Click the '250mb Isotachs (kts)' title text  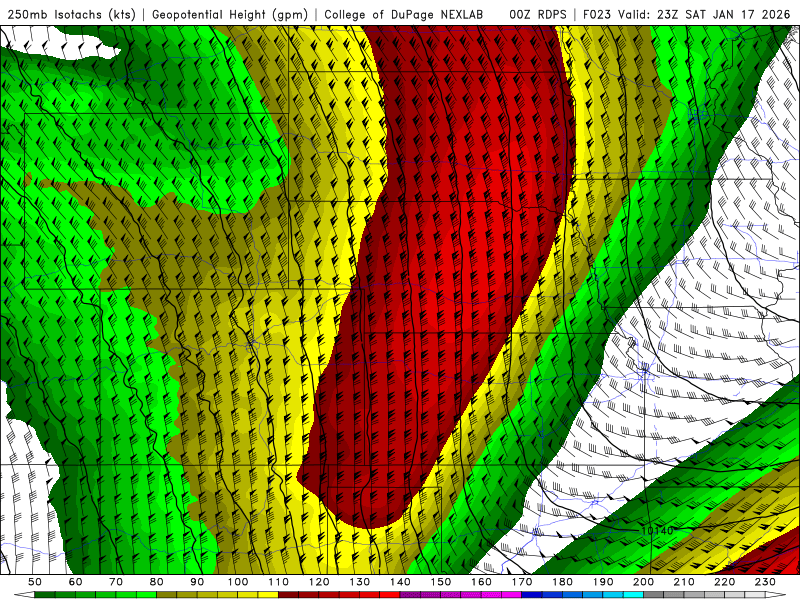[x=71, y=14]
